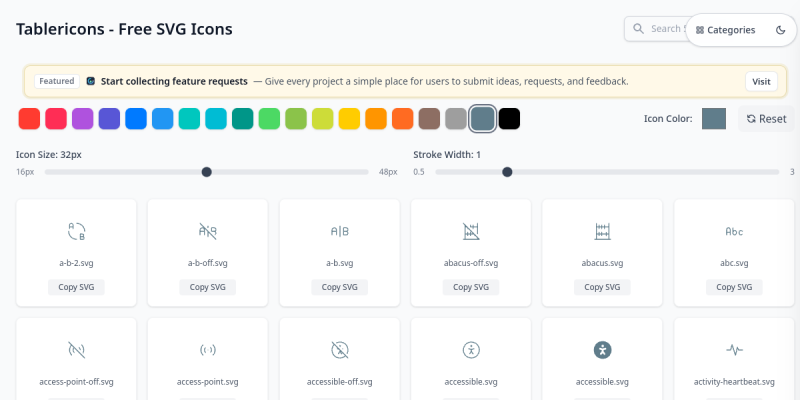Click the accessible-off.svg file name
This screenshot has width=800, height=400.
coord(340,382)
